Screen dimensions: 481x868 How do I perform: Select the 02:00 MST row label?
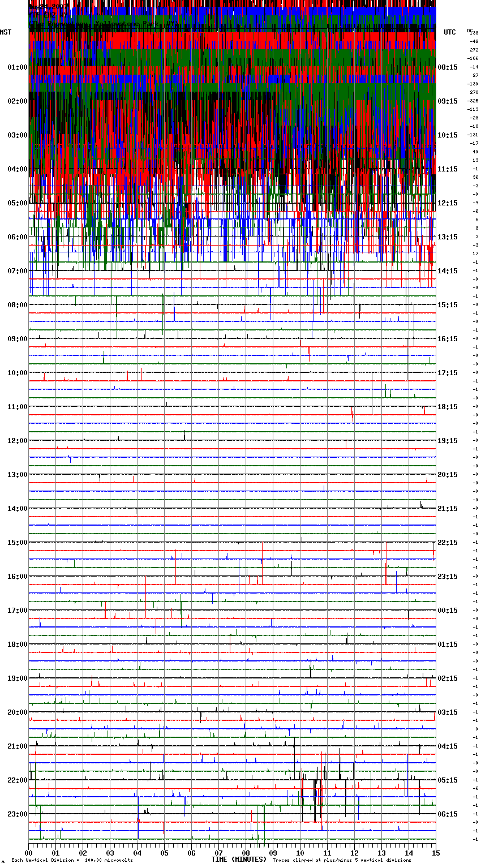[x=18, y=101]
